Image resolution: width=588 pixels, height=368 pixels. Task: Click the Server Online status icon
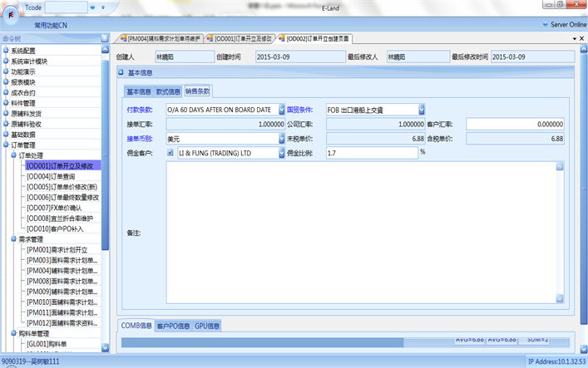545,25
